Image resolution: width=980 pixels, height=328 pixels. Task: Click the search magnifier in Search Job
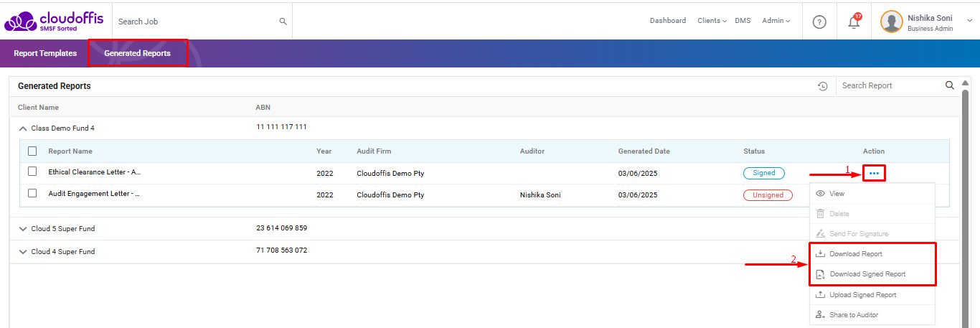283,22
